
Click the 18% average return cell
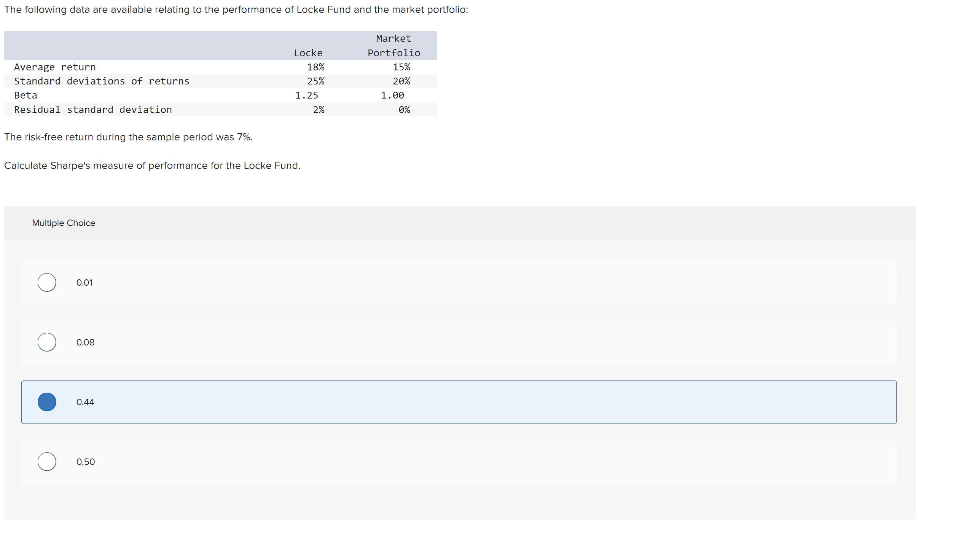[x=316, y=67]
